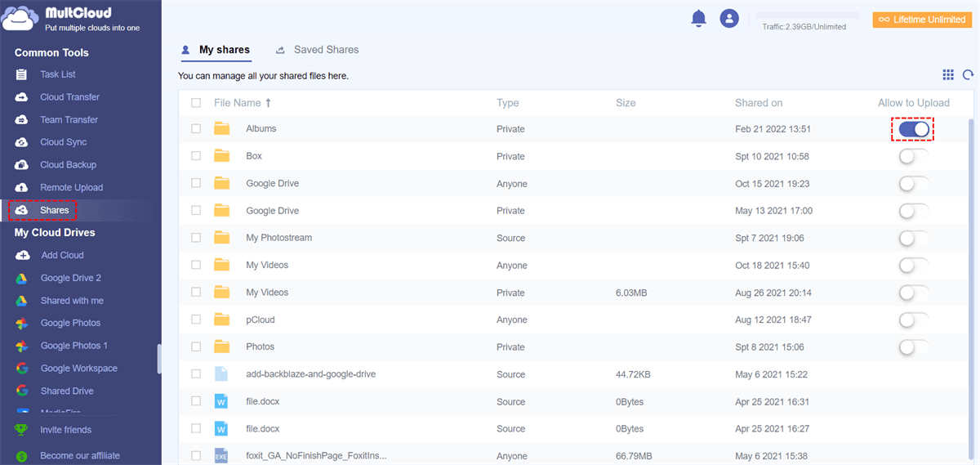This screenshot has width=980, height=465.
Task: Click the traffic usage progress bar
Action: pos(807,16)
